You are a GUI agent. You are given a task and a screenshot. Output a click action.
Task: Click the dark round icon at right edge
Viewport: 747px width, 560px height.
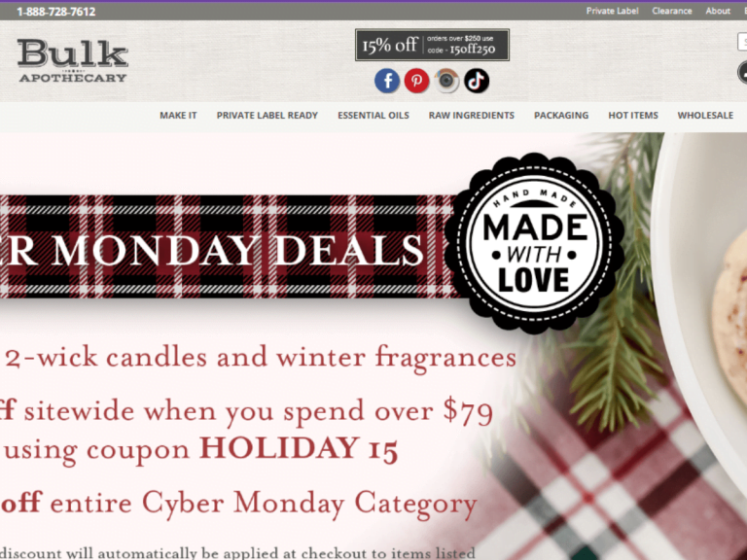pyautogui.click(x=742, y=73)
